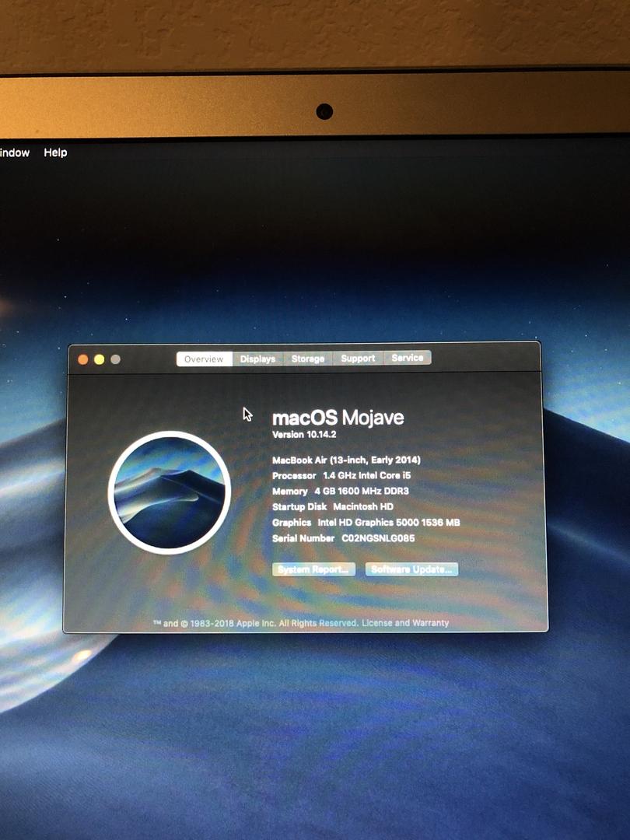630x840 pixels.
Task: Select the serial number C02NGSNLG085
Action: coord(378,538)
